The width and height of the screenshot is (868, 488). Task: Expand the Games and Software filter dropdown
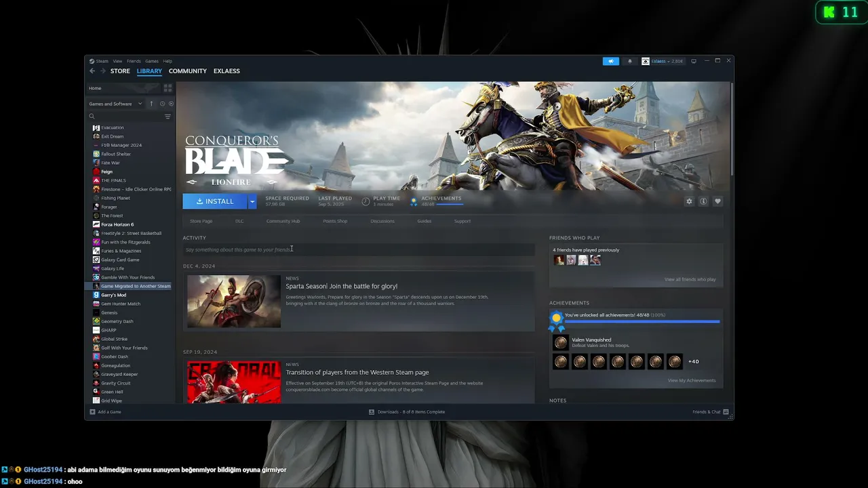pos(115,104)
